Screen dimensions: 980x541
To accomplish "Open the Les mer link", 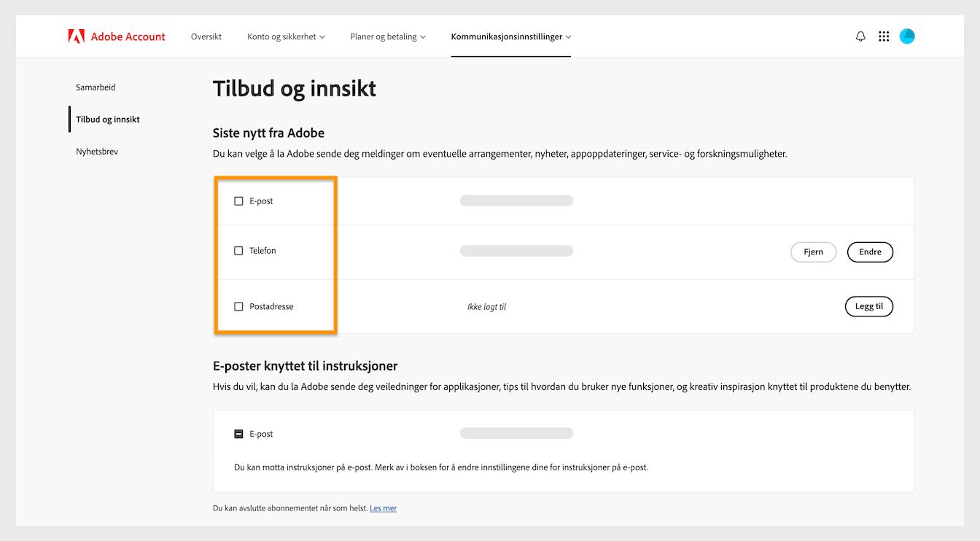I will click(383, 507).
